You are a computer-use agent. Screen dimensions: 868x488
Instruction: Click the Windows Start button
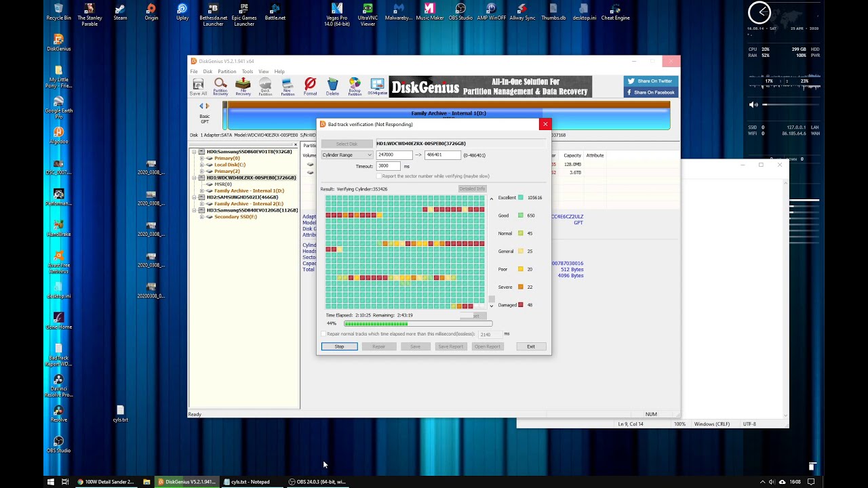coord(50,482)
